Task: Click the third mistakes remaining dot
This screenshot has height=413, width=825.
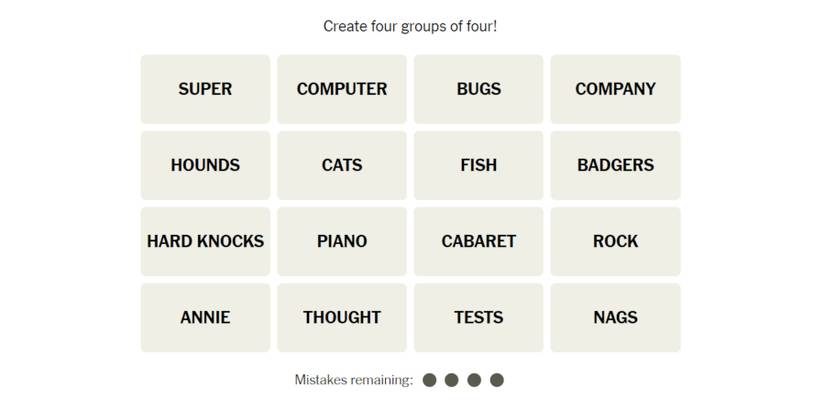Action: [x=475, y=380]
